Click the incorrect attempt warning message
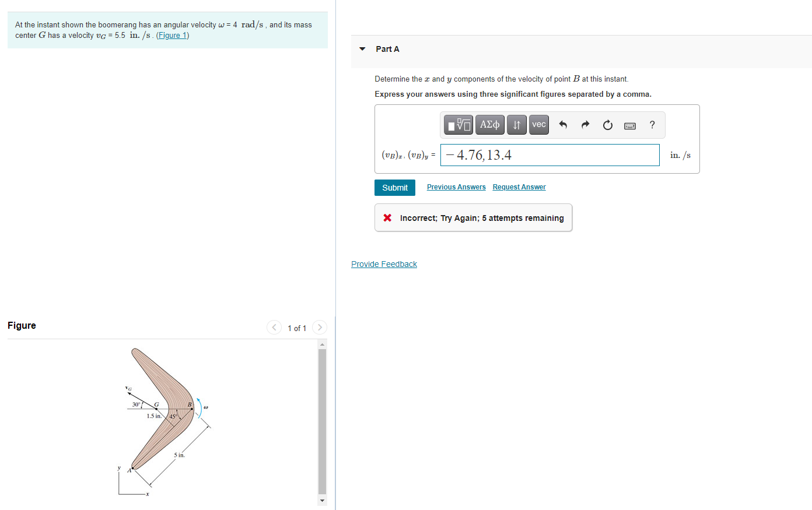 click(473, 217)
